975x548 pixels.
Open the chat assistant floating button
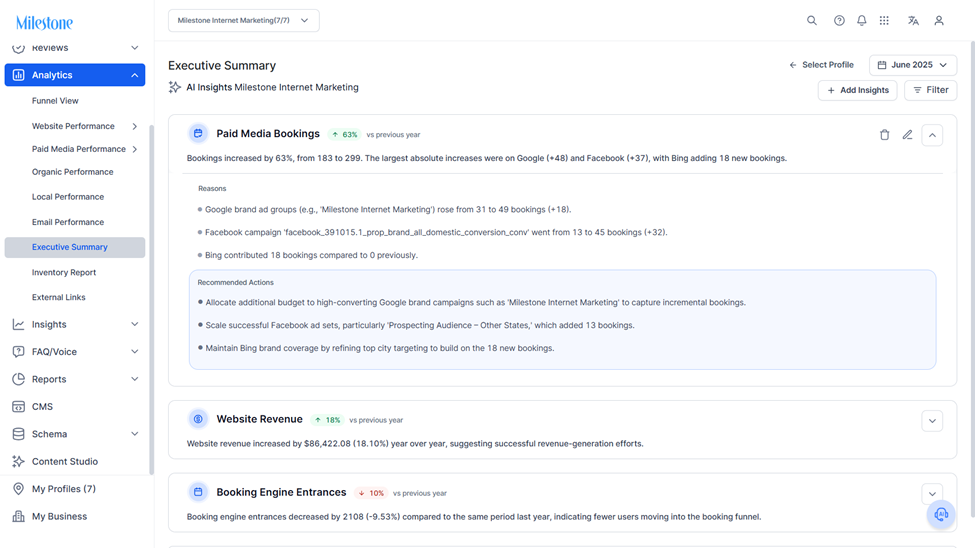[x=941, y=514]
